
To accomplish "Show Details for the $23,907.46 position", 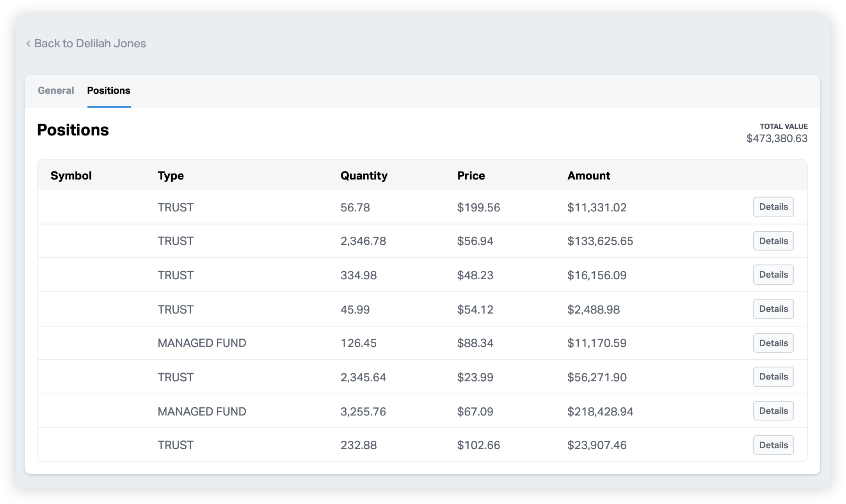I will coord(773,445).
